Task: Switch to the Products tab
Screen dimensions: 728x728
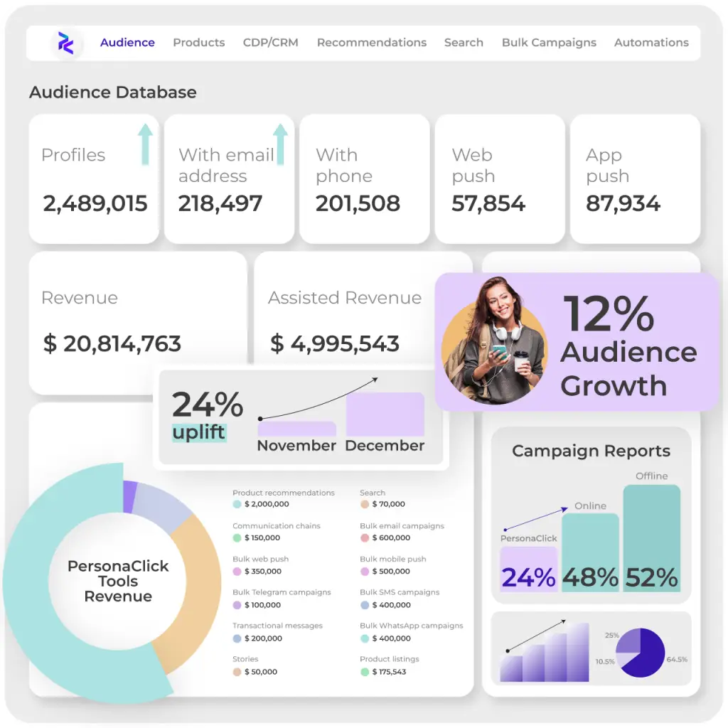Action: coord(198,43)
